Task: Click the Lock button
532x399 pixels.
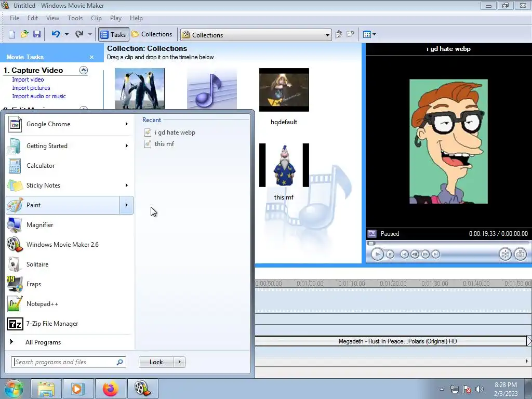Action: (x=156, y=362)
